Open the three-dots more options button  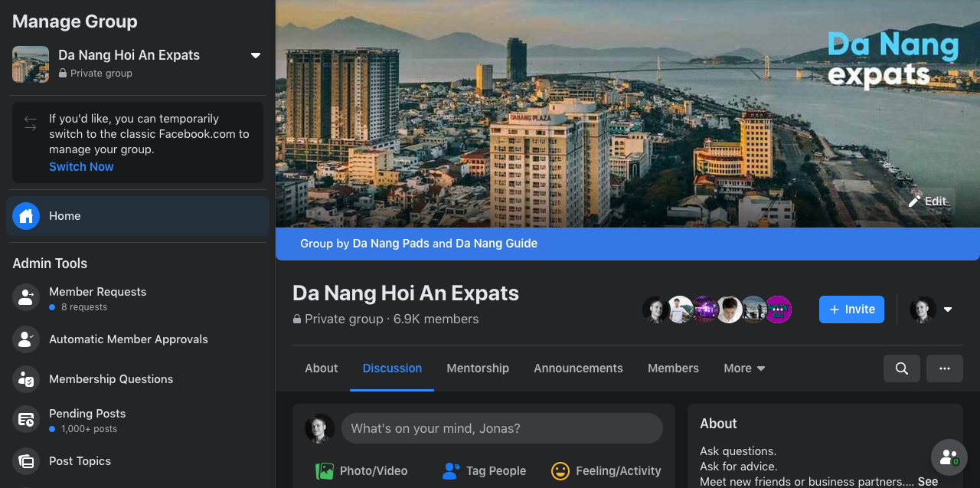pos(944,368)
